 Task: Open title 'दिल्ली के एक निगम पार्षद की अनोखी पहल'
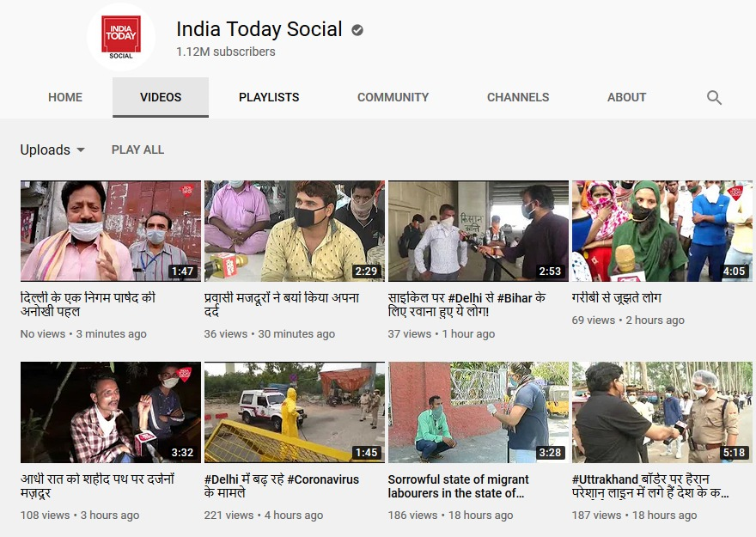click(x=88, y=305)
